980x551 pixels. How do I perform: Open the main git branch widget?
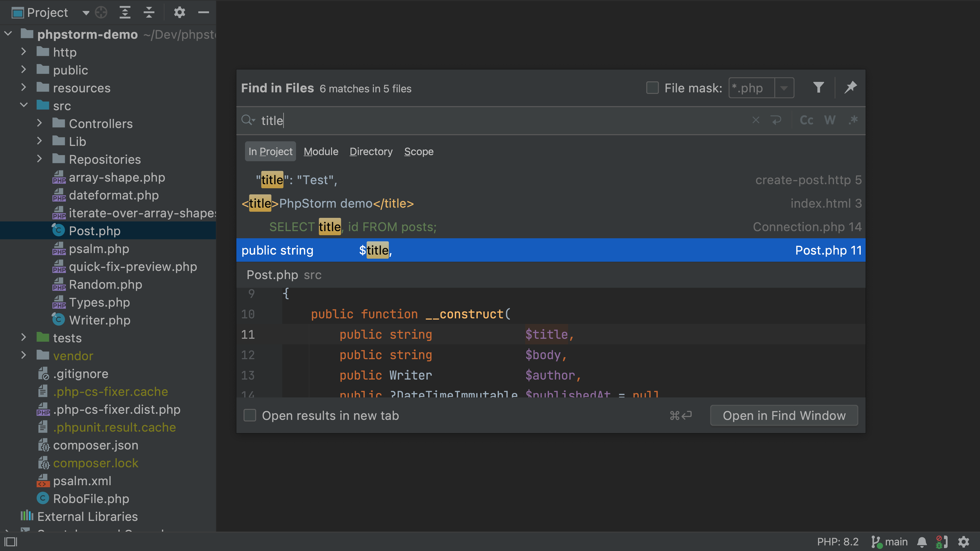click(x=889, y=542)
